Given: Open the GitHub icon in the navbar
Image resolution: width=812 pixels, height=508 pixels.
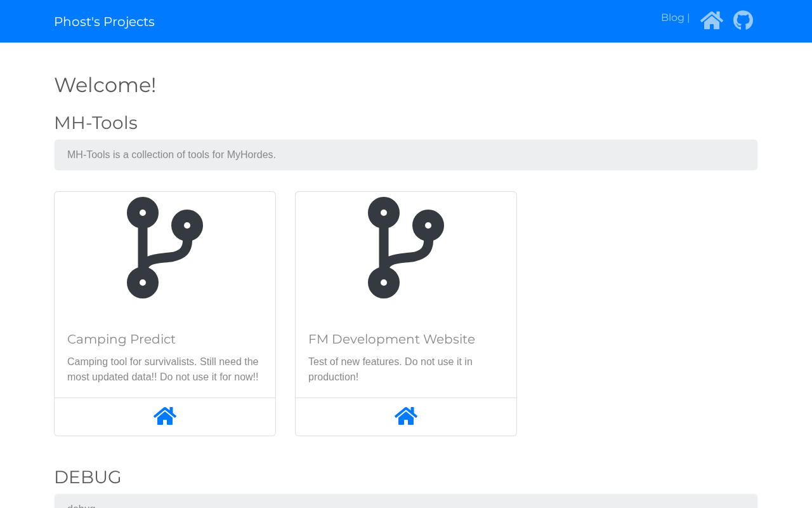Looking at the screenshot, I should 743,20.
